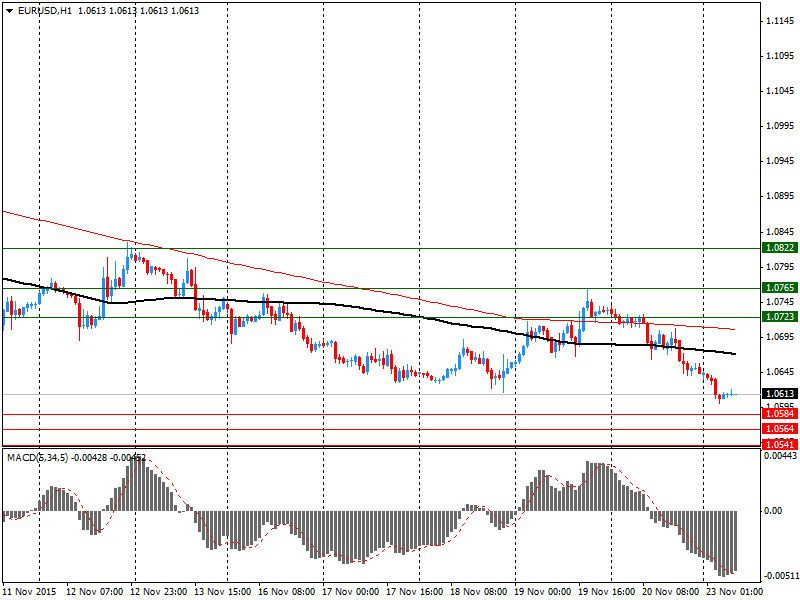Image resolution: width=800 pixels, height=600 pixels.
Task: Click the 16 Nov 08:00 time label
Action: (287, 592)
